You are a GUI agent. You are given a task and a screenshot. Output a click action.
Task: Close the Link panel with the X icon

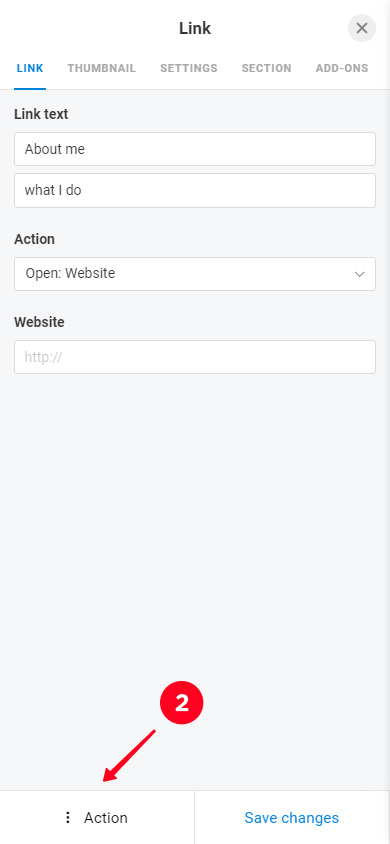click(361, 28)
